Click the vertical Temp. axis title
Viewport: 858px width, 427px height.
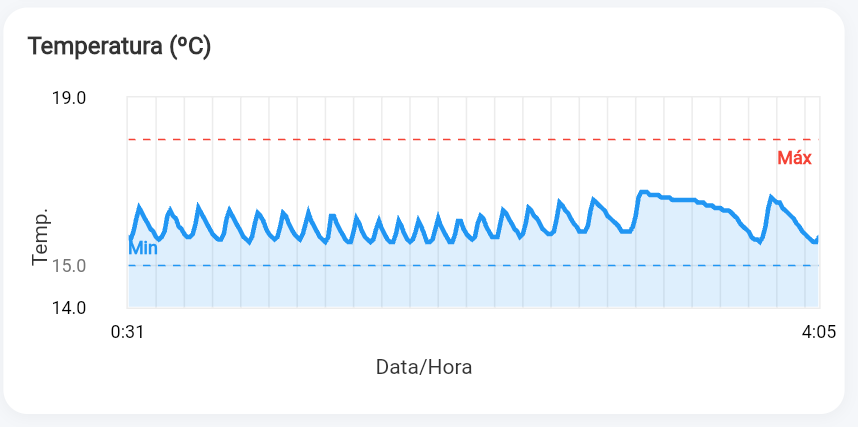tap(40, 238)
